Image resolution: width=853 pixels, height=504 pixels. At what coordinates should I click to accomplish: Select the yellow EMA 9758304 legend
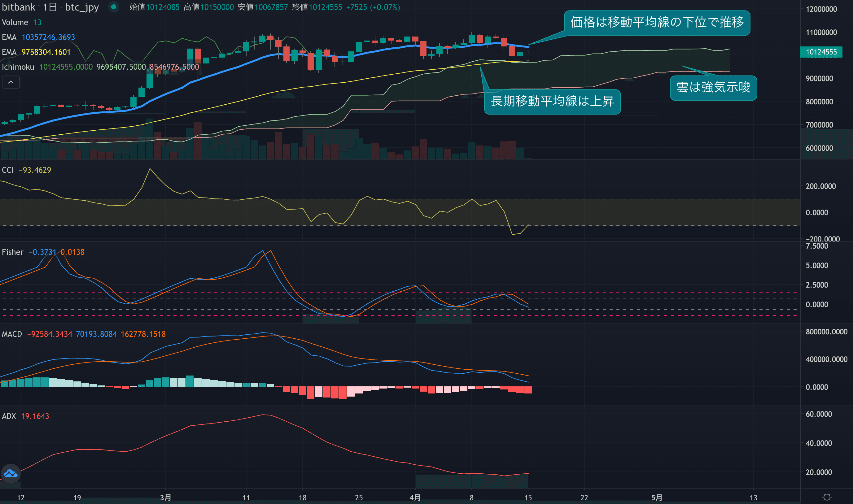(9, 52)
